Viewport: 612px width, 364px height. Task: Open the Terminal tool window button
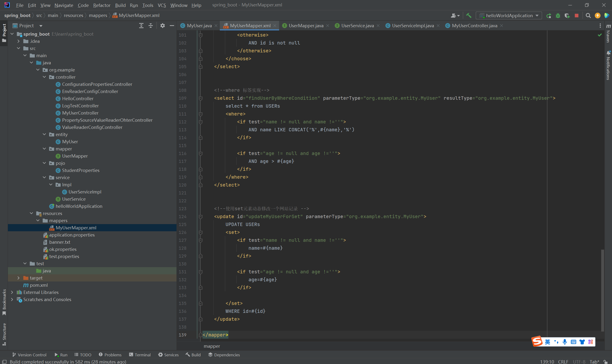pyautogui.click(x=140, y=355)
